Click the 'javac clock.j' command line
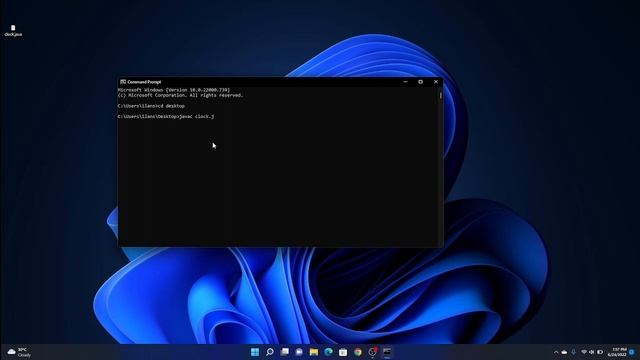This screenshot has height=360, width=640. (x=166, y=116)
